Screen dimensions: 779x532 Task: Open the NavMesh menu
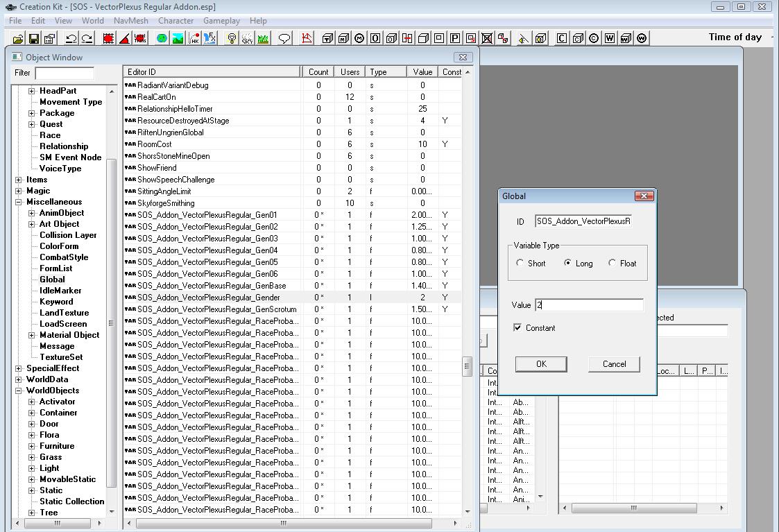[x=130, y=21]
